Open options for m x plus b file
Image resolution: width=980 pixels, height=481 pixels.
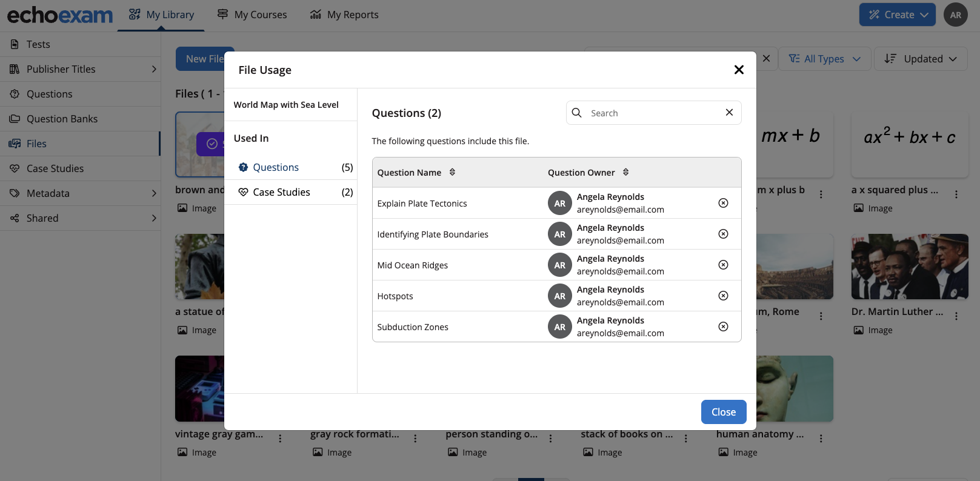tap(821, 194)
